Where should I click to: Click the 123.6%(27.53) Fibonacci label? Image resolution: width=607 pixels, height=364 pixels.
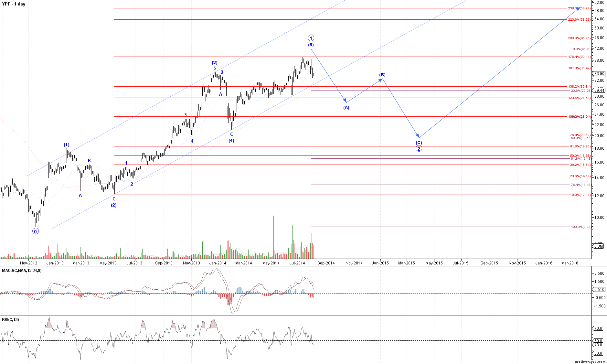coord(579,98)
